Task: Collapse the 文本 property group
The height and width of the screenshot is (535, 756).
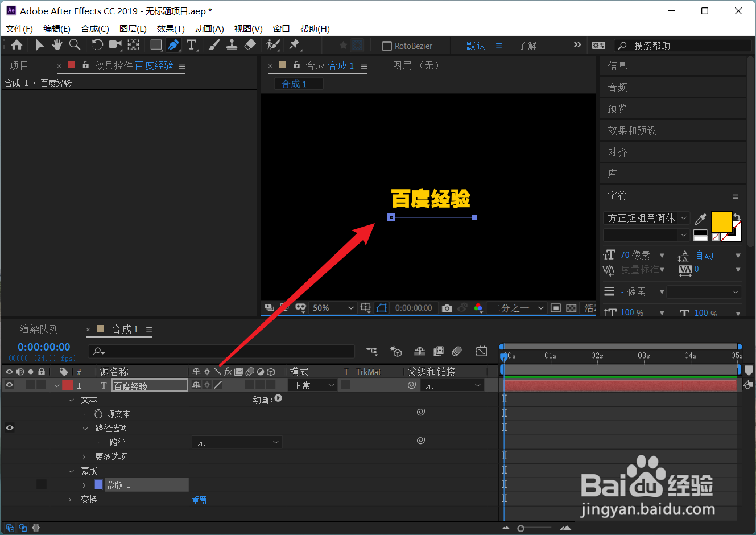Action: pyautogui.click(x=71, y=400)
